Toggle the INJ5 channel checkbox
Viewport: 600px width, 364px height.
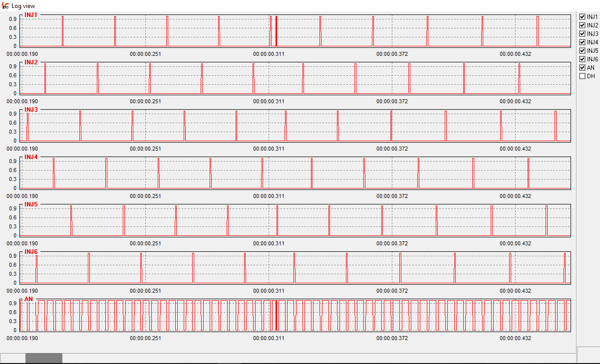(582, 50)
